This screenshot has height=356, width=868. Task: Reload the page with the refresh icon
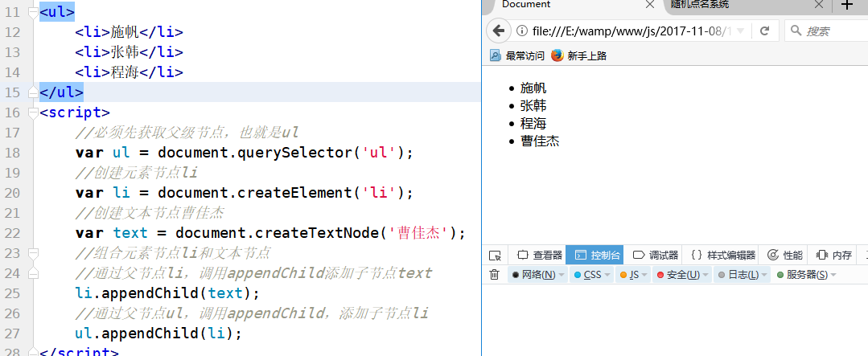(x=764, y=31)
